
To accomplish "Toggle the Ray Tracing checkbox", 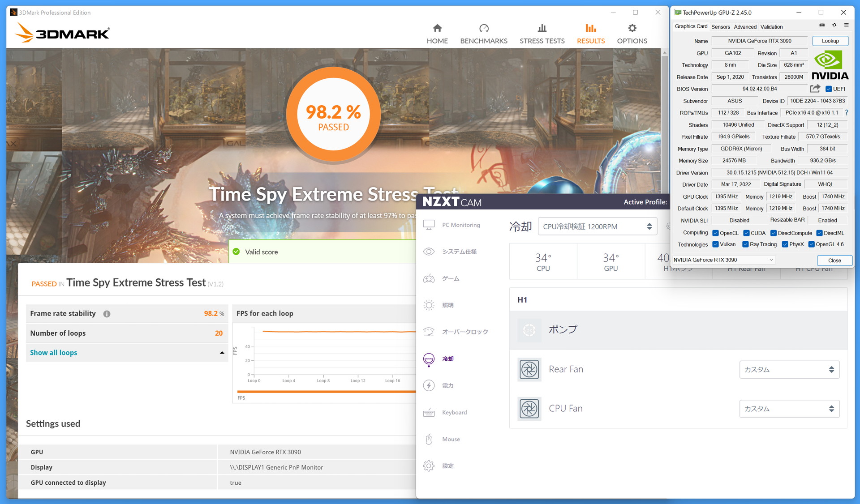I will 745,244.
